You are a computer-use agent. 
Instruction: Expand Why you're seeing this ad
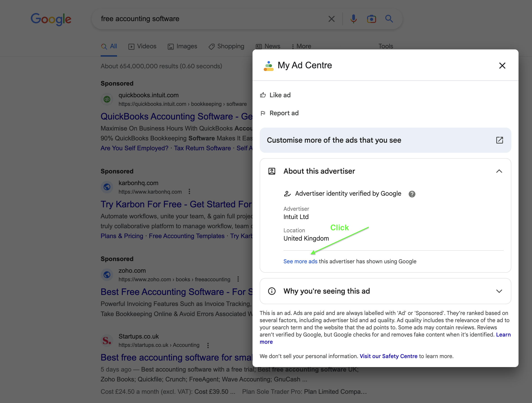[499, 291]
